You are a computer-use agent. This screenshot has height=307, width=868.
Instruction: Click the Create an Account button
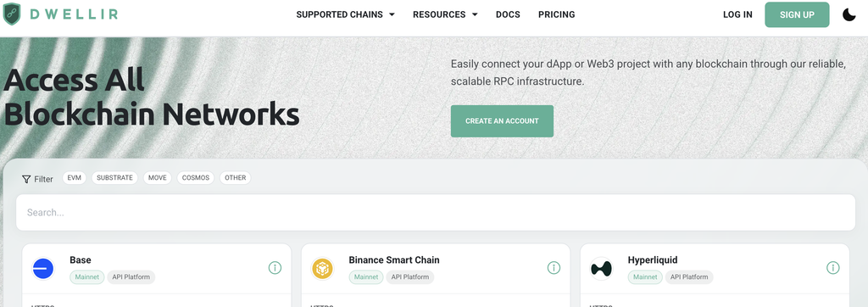(502, 120)
